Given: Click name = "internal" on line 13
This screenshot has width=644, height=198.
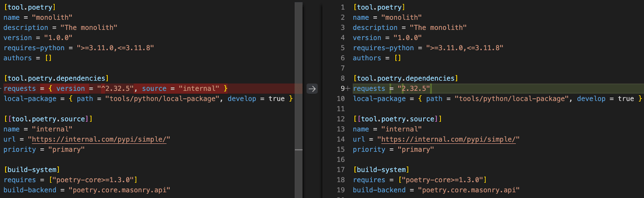Looking at the screenshot, I should (387, 129).
